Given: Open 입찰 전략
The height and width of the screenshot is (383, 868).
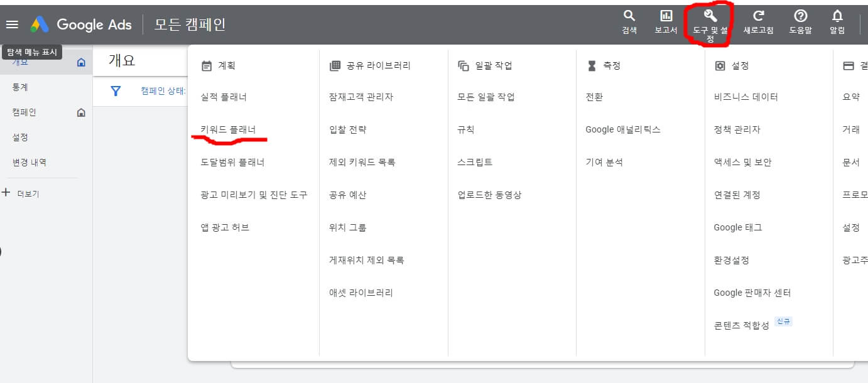Looking at the screenshot, I should coord(347,130).
